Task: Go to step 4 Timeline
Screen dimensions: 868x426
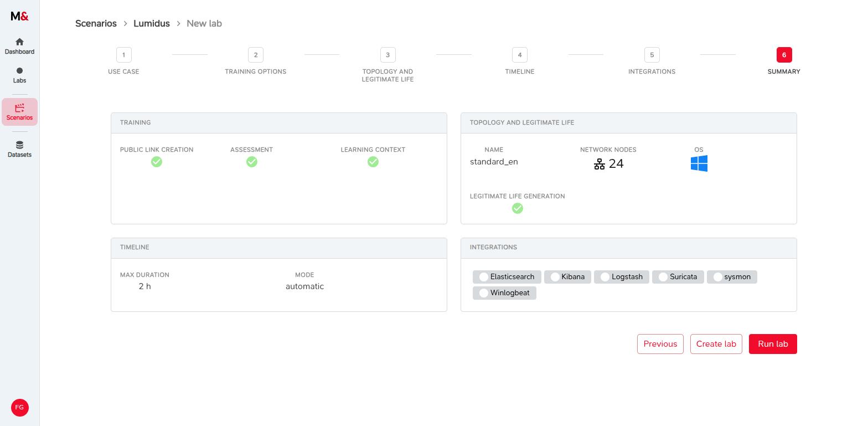Action: [x=520, y=61]
